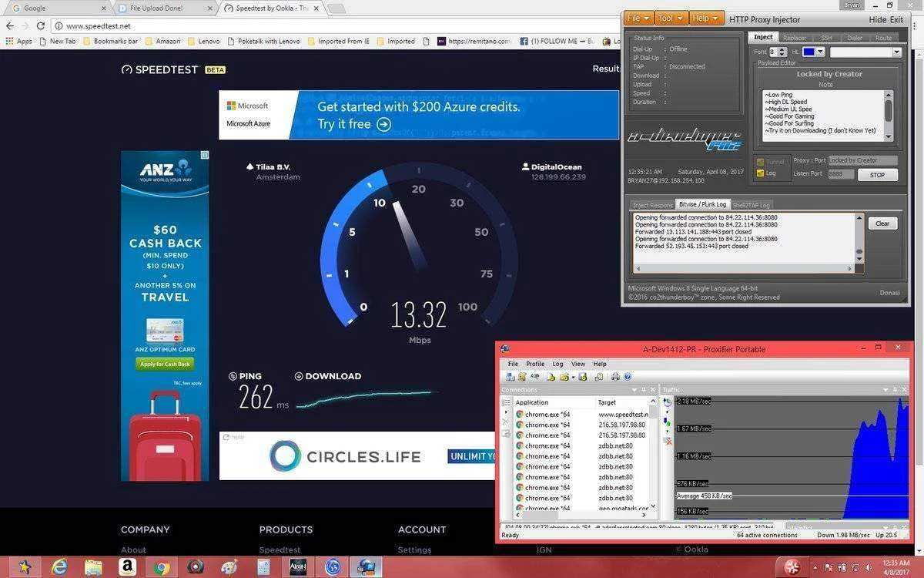924x578 pixels.
Task: Open Proxifier Log menu
Action: tap(557, 364)
